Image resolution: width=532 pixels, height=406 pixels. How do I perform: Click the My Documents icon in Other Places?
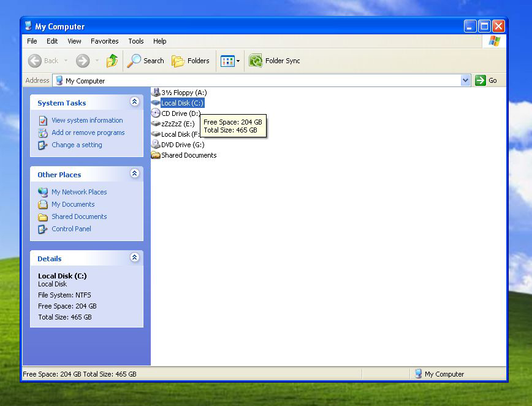point(43,204)
